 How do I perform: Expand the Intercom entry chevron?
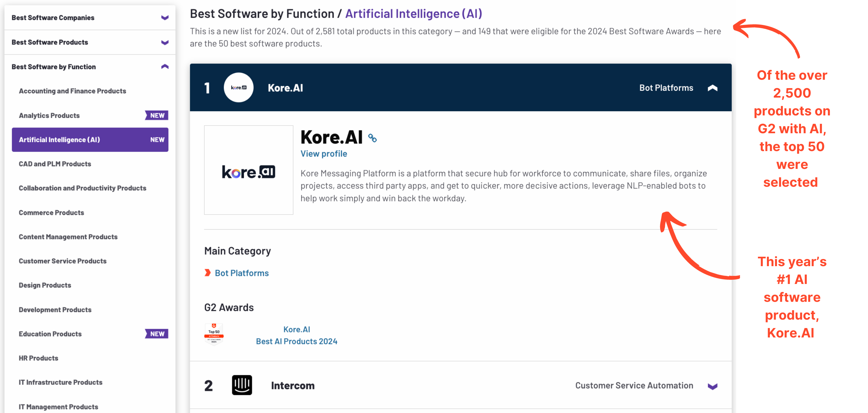pos(712,386)
